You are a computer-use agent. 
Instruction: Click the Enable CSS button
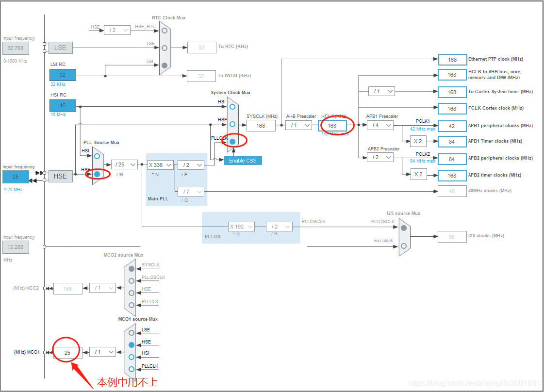click(x=243, y=160)
